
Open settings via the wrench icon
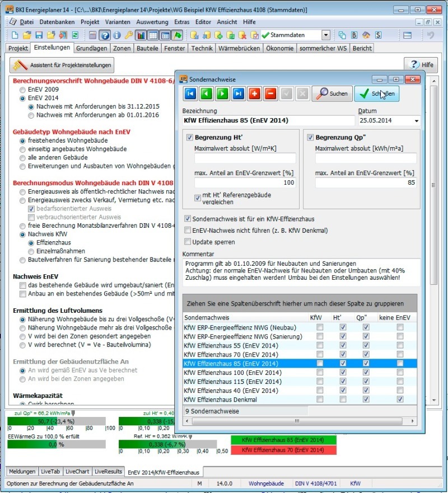[x=129, y=35]
